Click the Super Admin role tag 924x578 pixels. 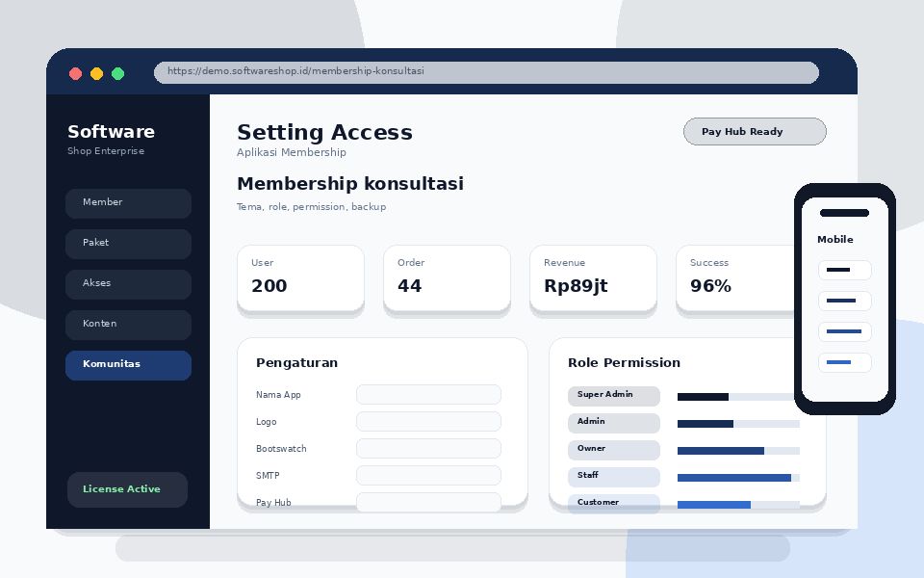tap(614, 396)
